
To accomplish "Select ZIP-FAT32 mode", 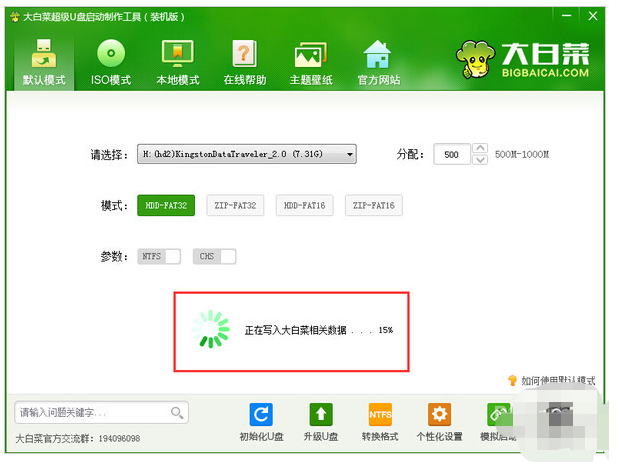I will [x=235, y=205].
